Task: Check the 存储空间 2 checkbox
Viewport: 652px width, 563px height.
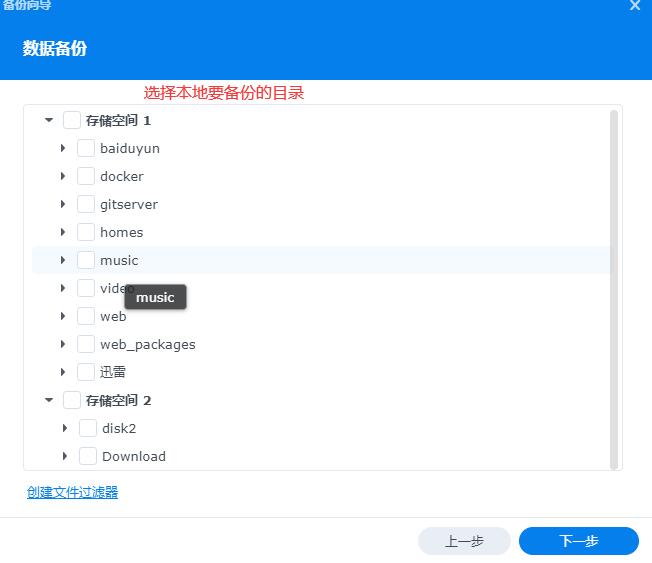Action: point(72,400)
